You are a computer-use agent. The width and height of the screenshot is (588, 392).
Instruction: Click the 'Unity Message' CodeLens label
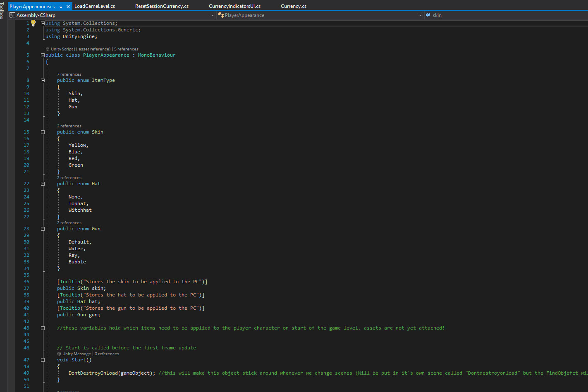pyautogui.click(x=76, y=354)
